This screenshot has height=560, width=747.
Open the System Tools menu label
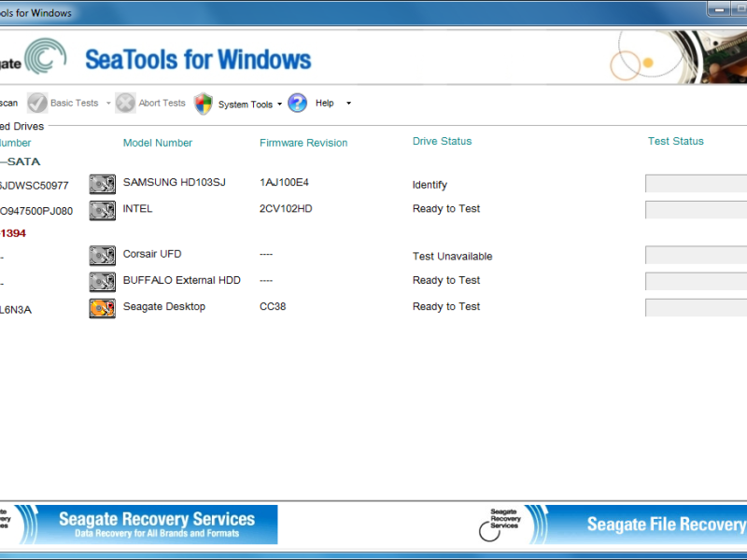click(246, 105)
